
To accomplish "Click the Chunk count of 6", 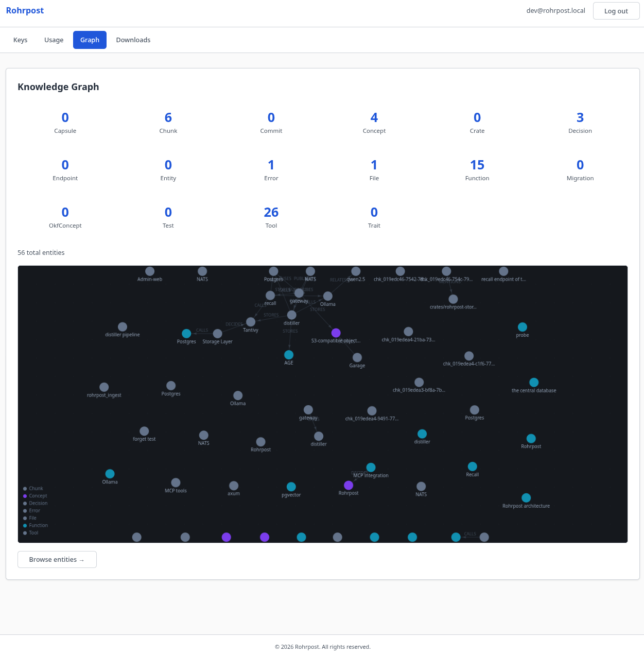I will 168,117.
